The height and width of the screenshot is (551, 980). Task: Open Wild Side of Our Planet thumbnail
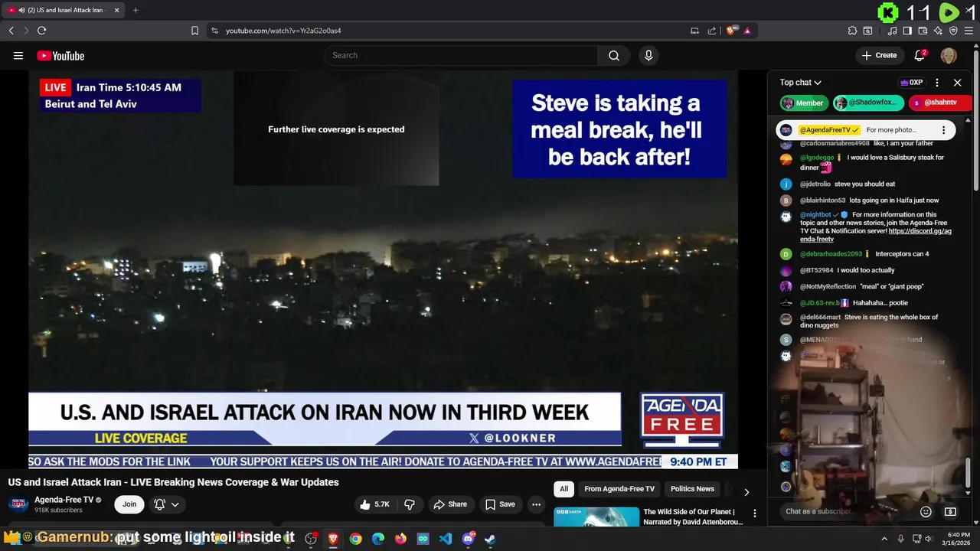[x=596, y=517]
